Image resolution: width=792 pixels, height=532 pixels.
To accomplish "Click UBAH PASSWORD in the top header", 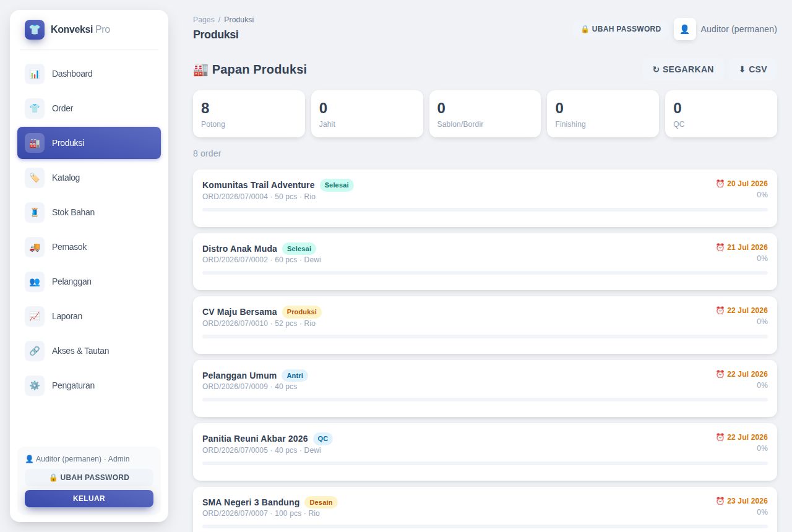I will [x=621, y=29].
